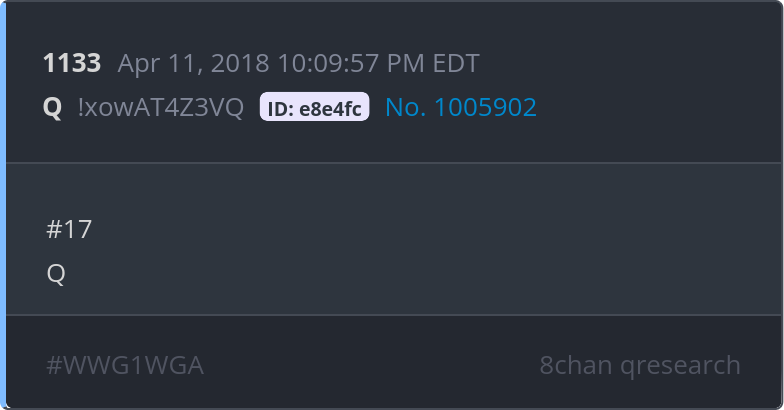The height and width of the screenshot is (410, 784).
Task: Click the ID: e8e4fc badge
Action: pos(314,106)
